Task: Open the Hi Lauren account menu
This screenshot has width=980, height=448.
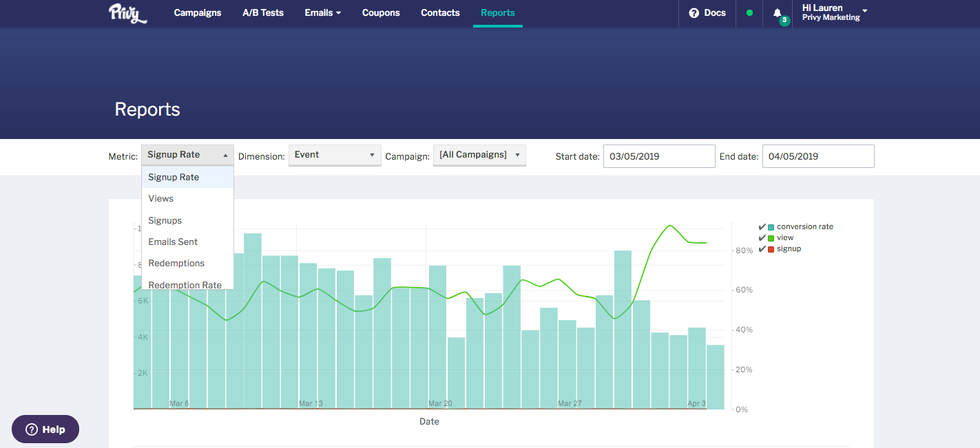Action: 835,12
